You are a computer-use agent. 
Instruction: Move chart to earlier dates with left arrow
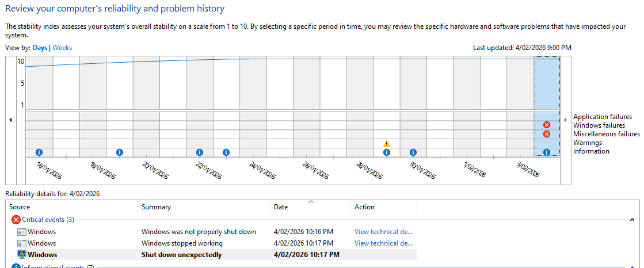pyautogui.click(x=10, y=120)
